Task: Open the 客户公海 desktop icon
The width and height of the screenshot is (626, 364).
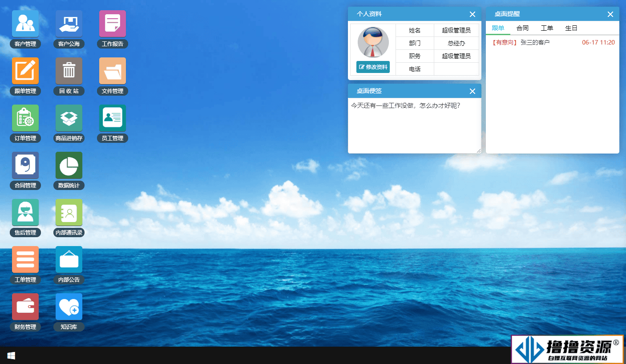Action: pos(69,24)
